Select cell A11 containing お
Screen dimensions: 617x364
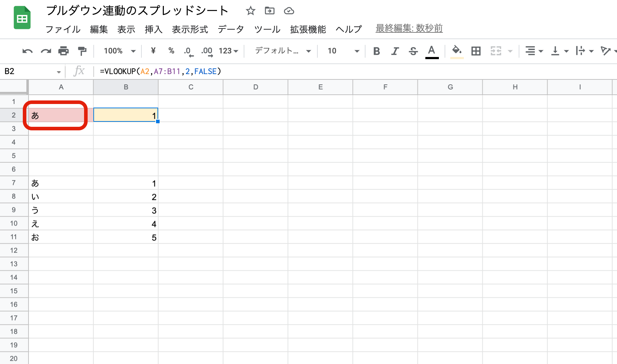point(61,237)
